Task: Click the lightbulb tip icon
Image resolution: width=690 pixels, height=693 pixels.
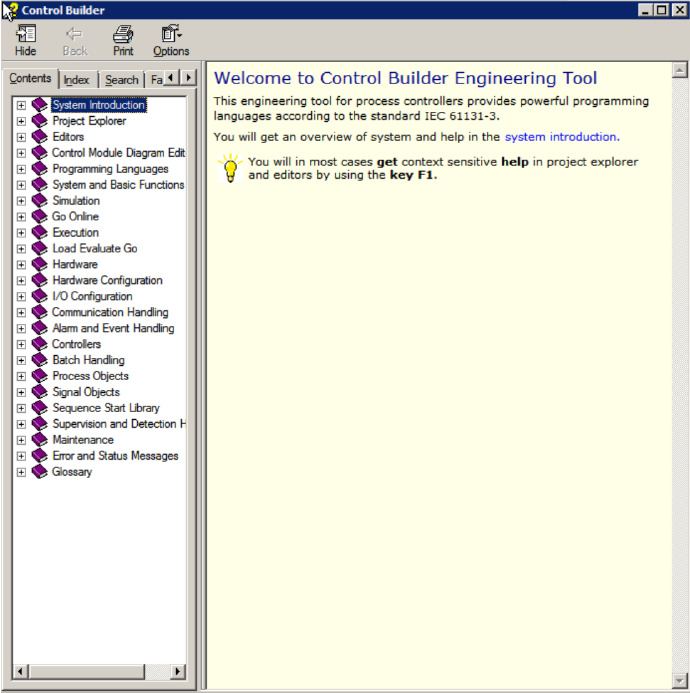Action: point(230,168)
